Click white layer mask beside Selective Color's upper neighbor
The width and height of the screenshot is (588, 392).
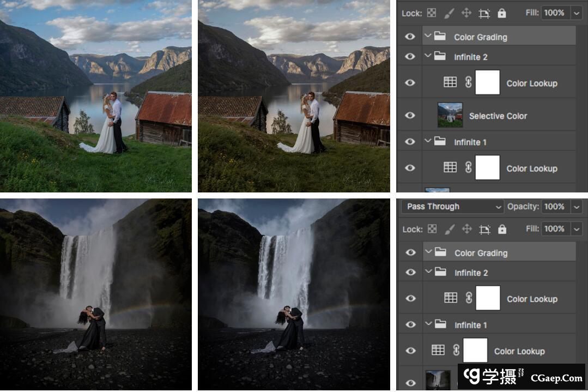pyautogui.click(x=488, y=83)
